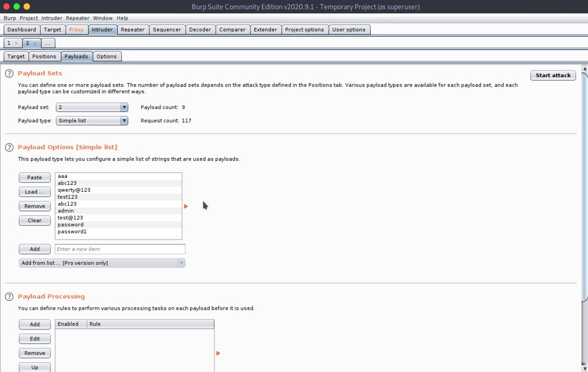Open Payload Processing help icon
The width and height of the screenshot is (588, 372).
click(9, 297)
